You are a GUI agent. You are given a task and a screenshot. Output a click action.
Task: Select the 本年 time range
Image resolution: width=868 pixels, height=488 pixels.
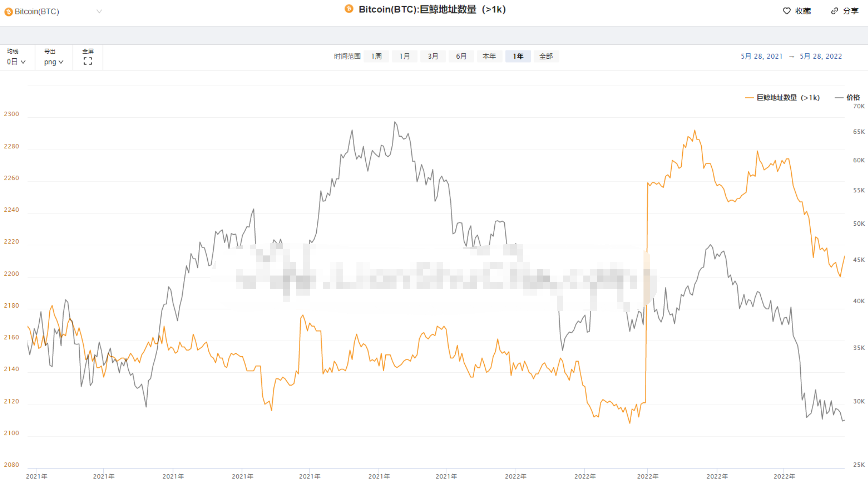coord(489,56)
